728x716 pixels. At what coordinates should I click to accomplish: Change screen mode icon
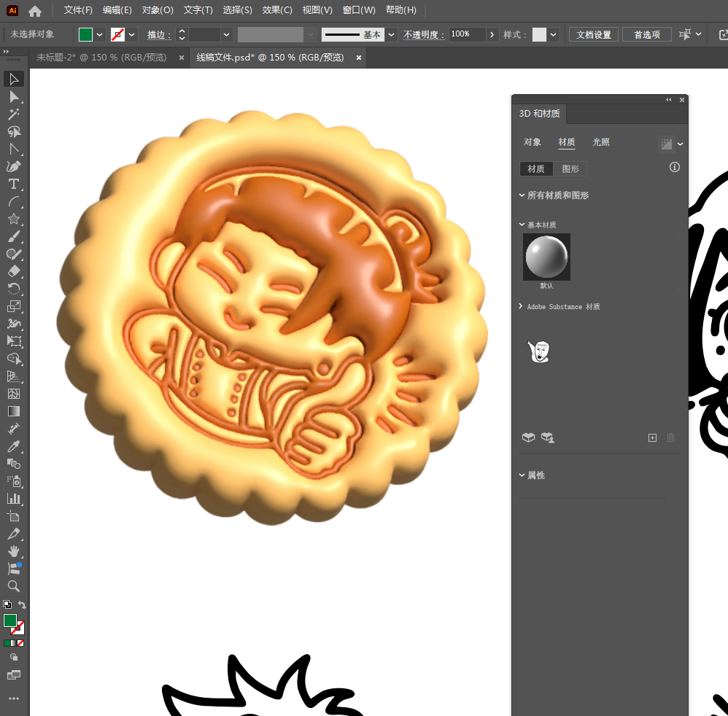click(14, 675)
